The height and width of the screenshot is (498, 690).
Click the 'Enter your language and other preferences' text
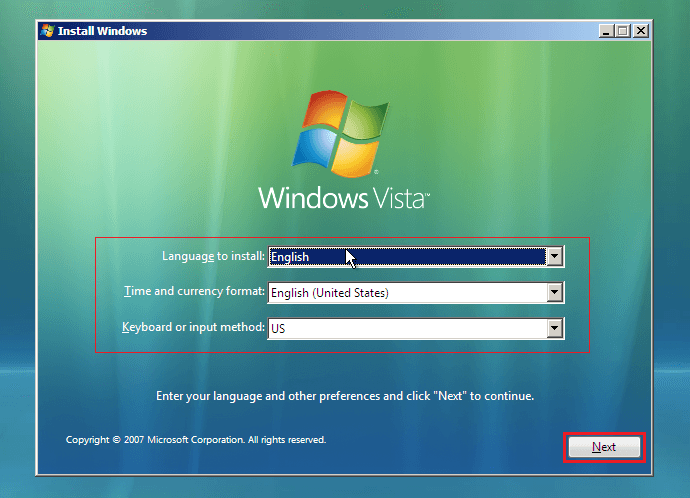coord(345,396)
